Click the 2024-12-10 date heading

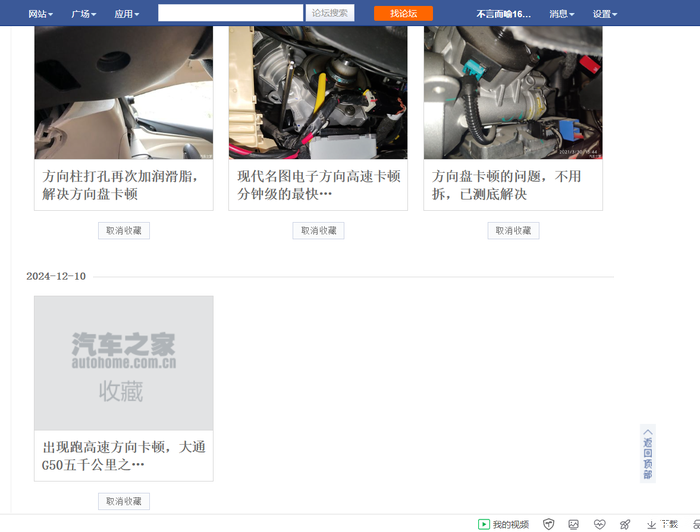(56, 276)
